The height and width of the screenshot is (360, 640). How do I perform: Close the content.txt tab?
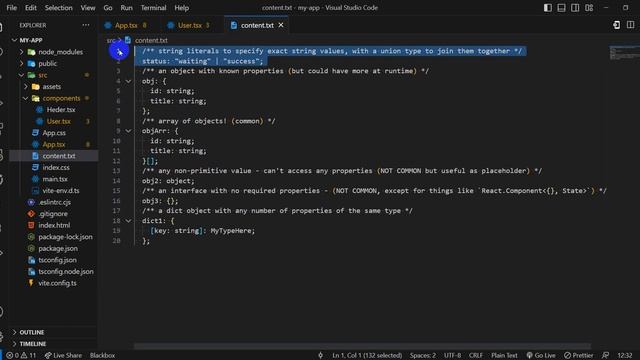coord(281,25)
